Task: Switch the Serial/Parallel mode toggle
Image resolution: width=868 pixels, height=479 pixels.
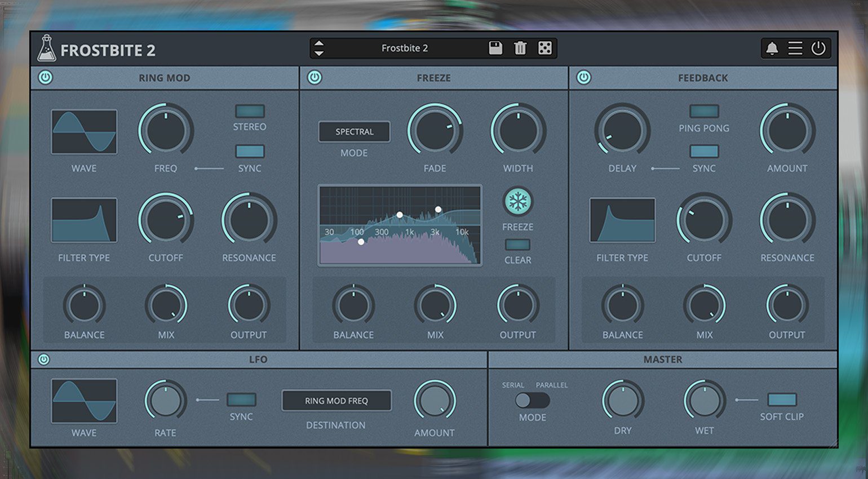Action: [x=532, y=400]
